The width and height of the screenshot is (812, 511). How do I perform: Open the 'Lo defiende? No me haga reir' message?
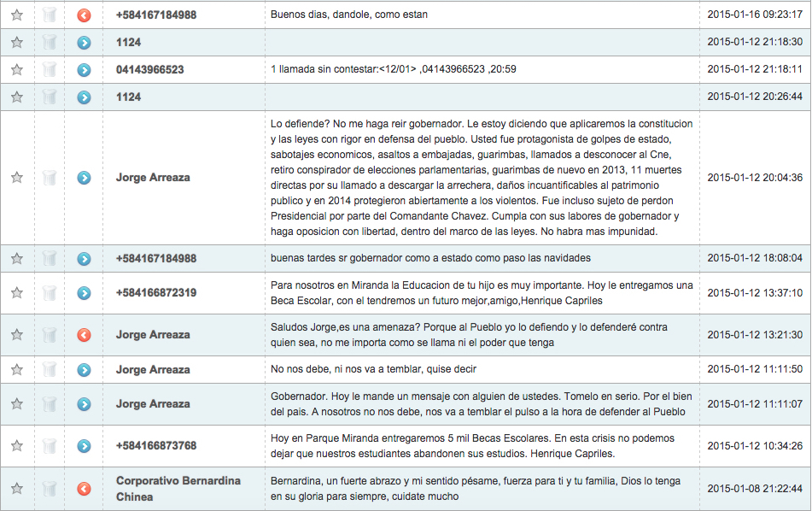coord(482,178)
